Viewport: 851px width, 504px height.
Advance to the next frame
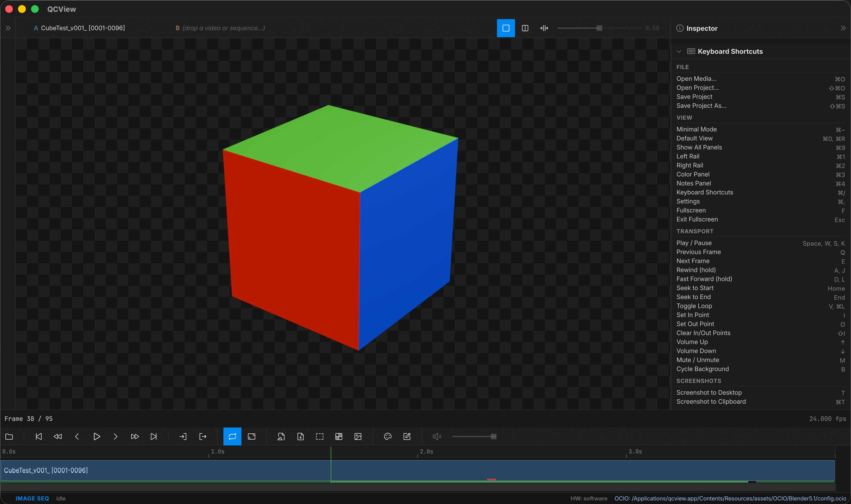tap(115, 436)
